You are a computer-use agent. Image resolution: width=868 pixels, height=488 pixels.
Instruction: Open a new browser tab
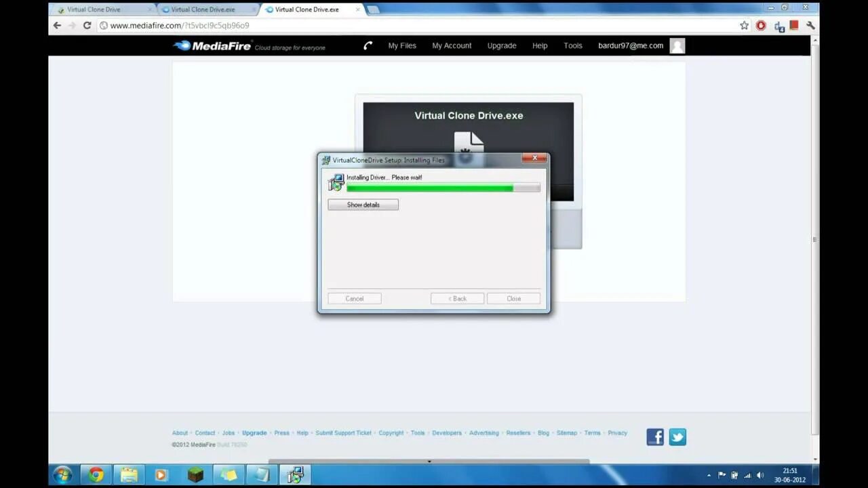point(373,9)
